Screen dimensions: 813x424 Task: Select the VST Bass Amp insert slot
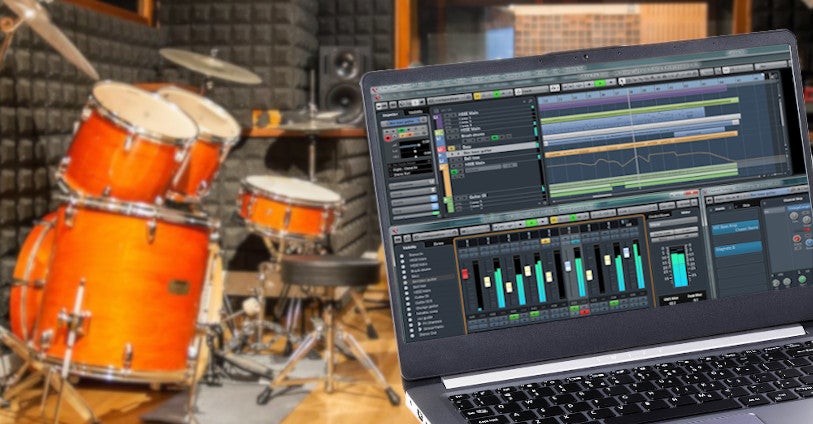(736, 228)
